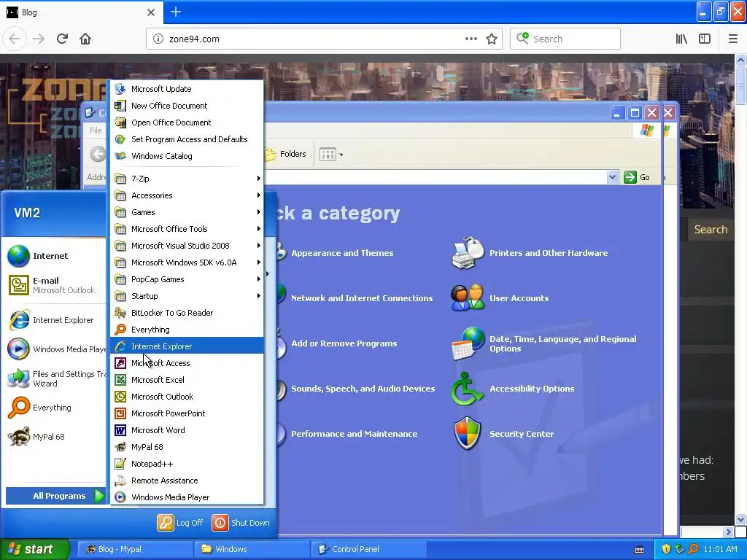Expand Microsoft Windows SDK v6.0A submenu
The height and width of the screenshot is (560, 747).
(187, 262)
